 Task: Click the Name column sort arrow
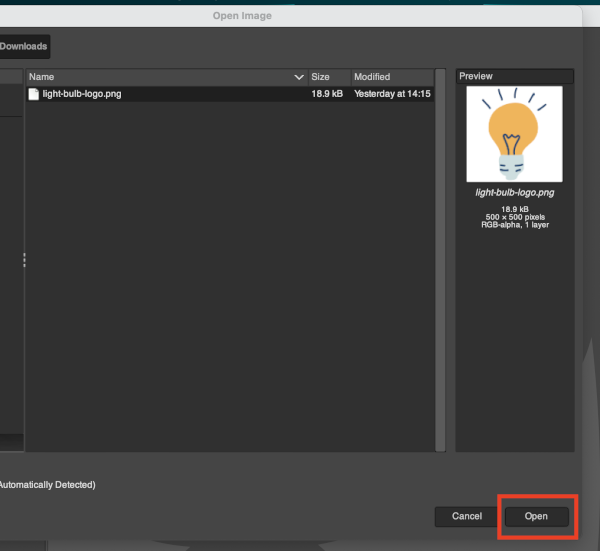(x=299, y=77)
